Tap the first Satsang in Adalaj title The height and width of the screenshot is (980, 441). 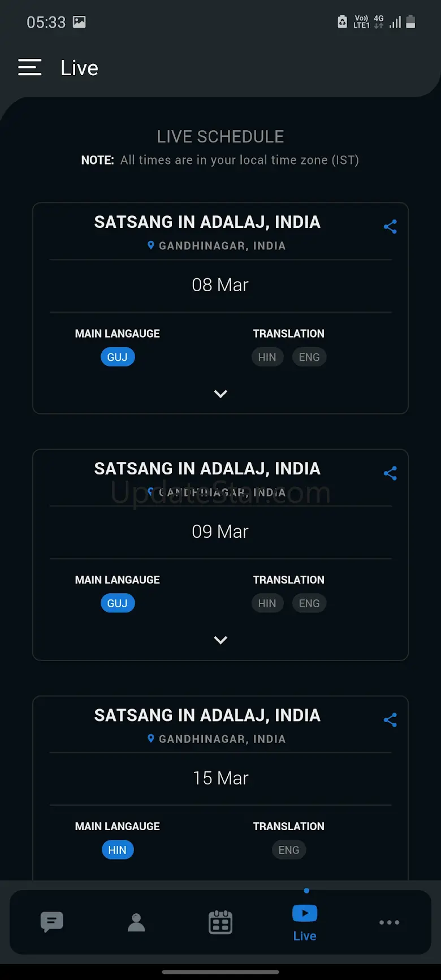coord(207,222)
